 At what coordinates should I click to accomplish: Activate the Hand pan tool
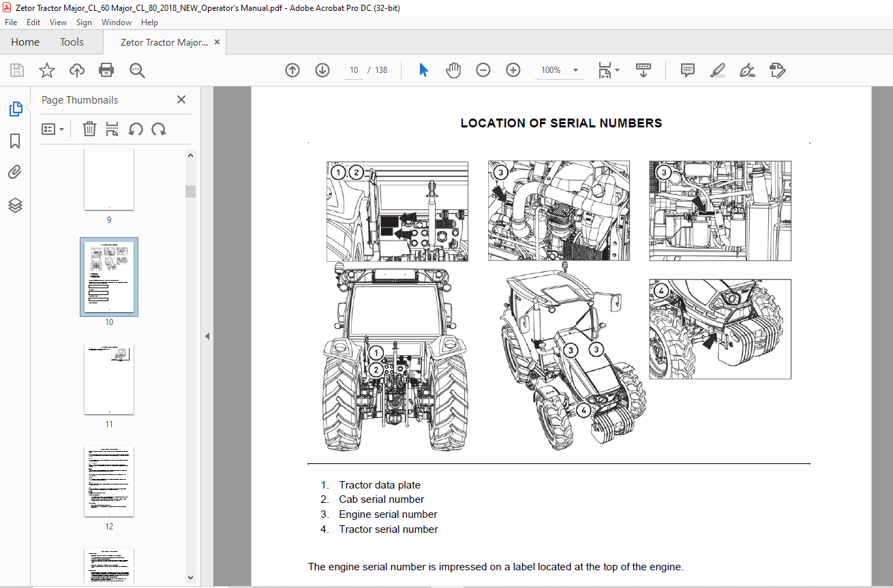coord(453,70)
